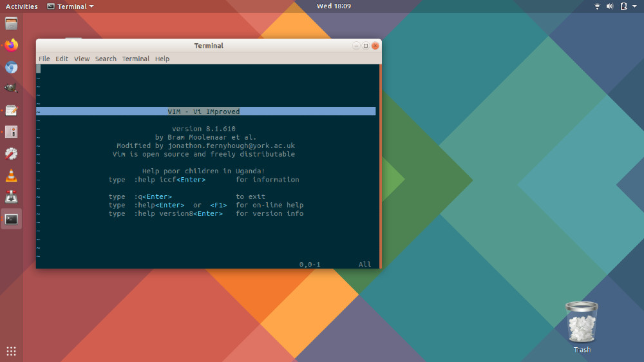Click the Terminal window vertical scrollbar
This screenshot has width=644, height=362.
[x=381, y=166]
